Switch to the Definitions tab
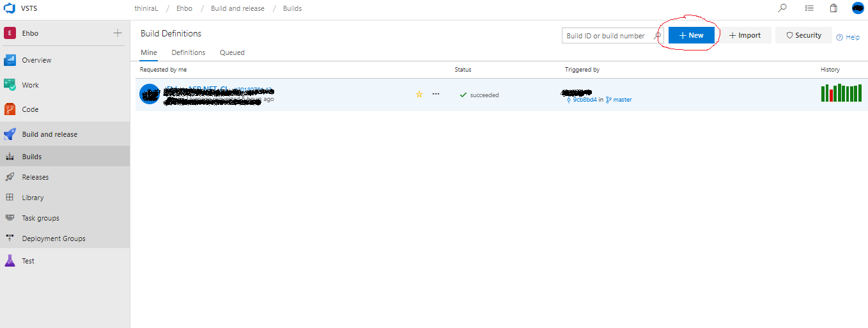 tap(189, 52)
